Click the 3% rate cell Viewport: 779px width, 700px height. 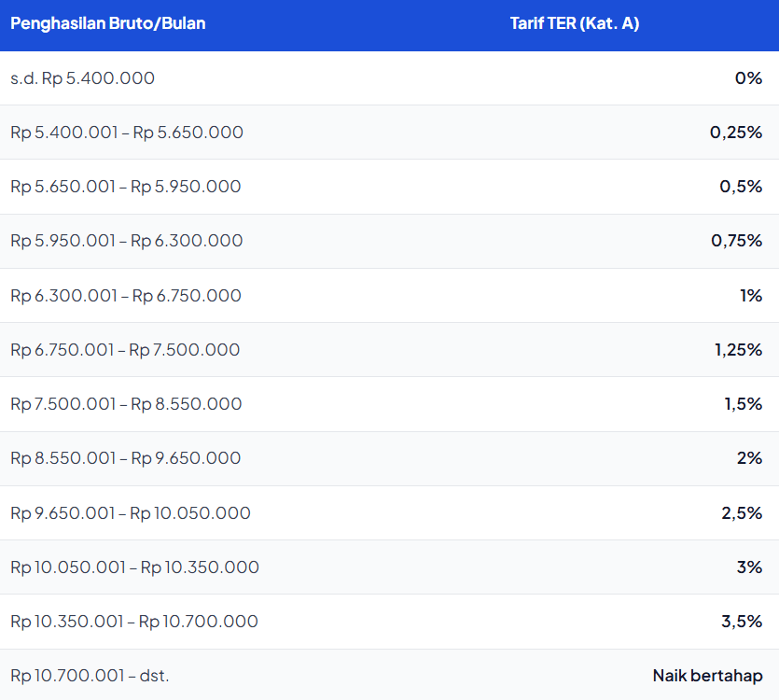point(751,567)
